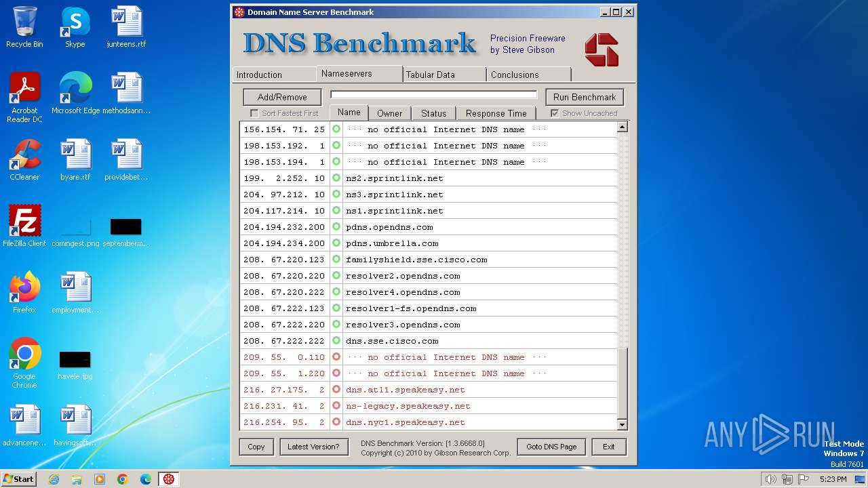Open Conclusions tab
This screenshot has width=868, height=488.
point(529,75)
